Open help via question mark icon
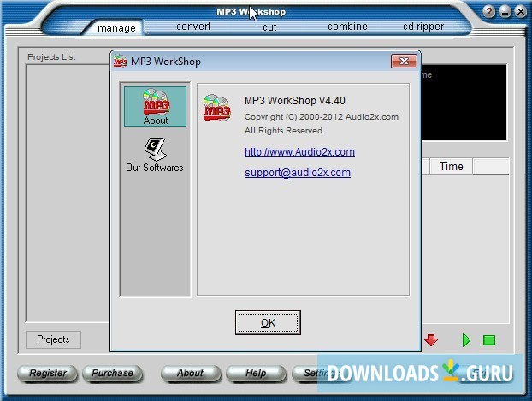The height and width of the screenshot is (401, 532). 488,12
